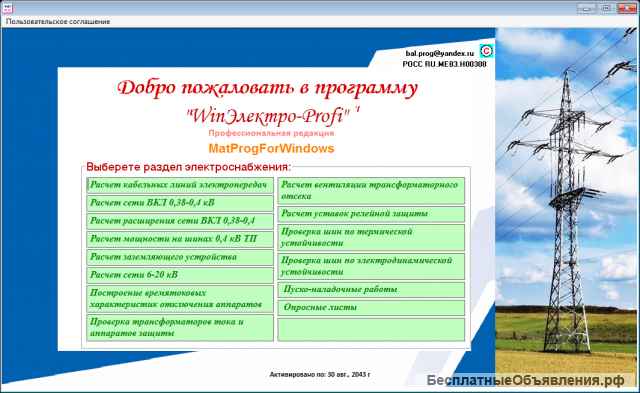Viewport: 640px width, 393px height.
Task: Minimize the application window
Action: (x=587, y=8)
